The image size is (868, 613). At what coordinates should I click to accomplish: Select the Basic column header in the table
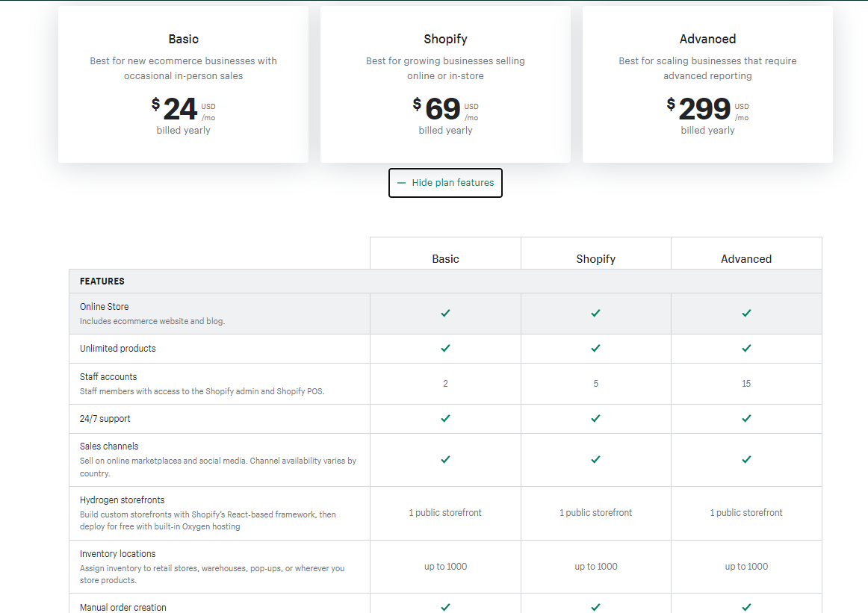click(x=445, y=258)
